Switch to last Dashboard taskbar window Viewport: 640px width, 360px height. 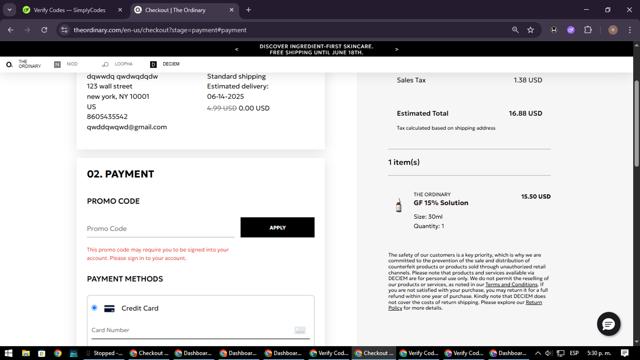pyautogui.click(x=509, y=353)
